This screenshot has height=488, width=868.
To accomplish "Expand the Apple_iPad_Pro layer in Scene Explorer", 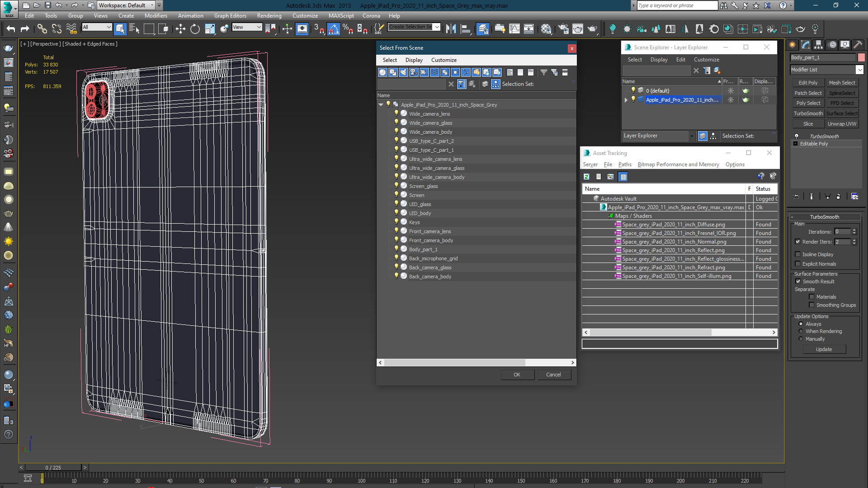I will [x=626, y=100].
